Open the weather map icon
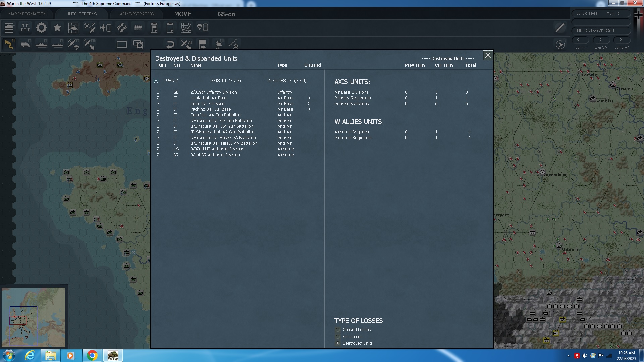 73,28
